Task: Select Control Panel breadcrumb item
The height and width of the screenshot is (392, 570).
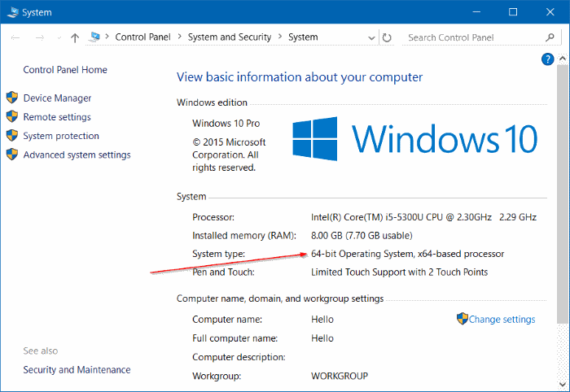Action: [x=143, y=37]
